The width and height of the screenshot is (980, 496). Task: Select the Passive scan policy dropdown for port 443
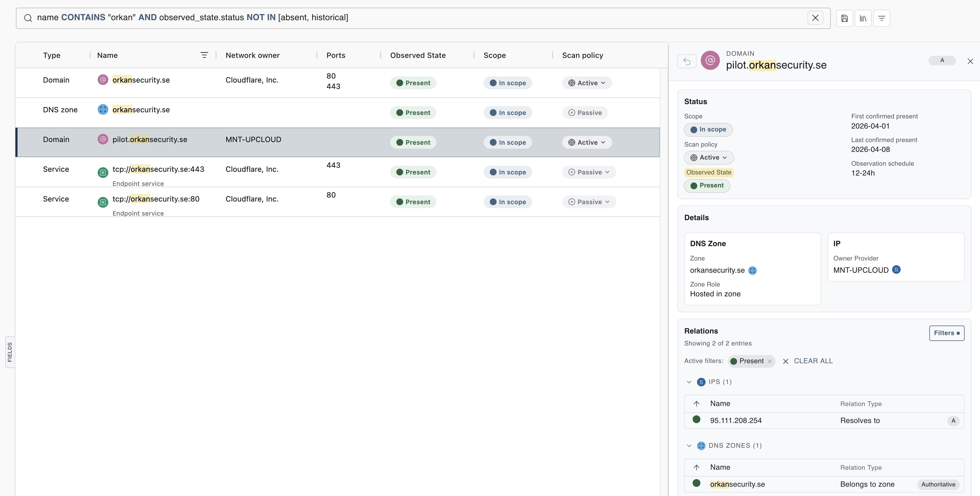(588, 172)
